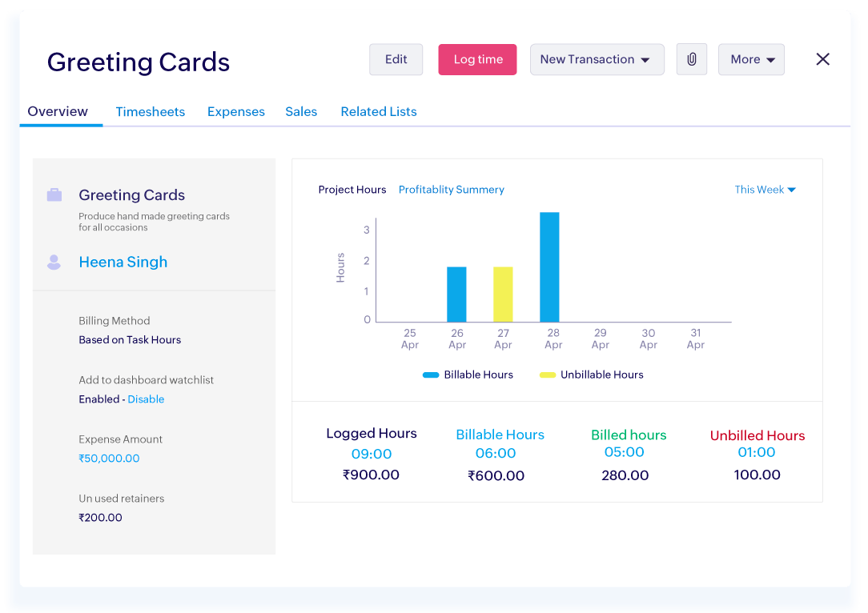Switch to the Timesheets tab
This screenshot has height=613, width=868.
150,111
